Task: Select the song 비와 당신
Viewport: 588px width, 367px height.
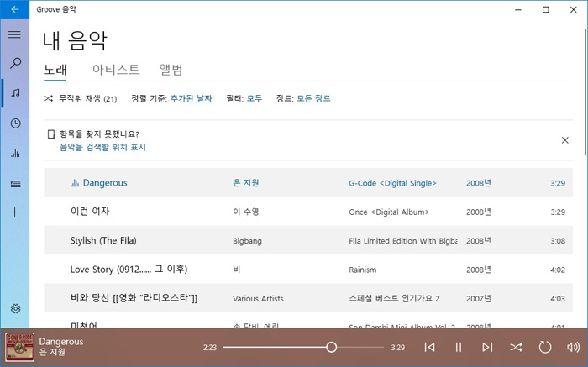Action: [x=134, y=298]
